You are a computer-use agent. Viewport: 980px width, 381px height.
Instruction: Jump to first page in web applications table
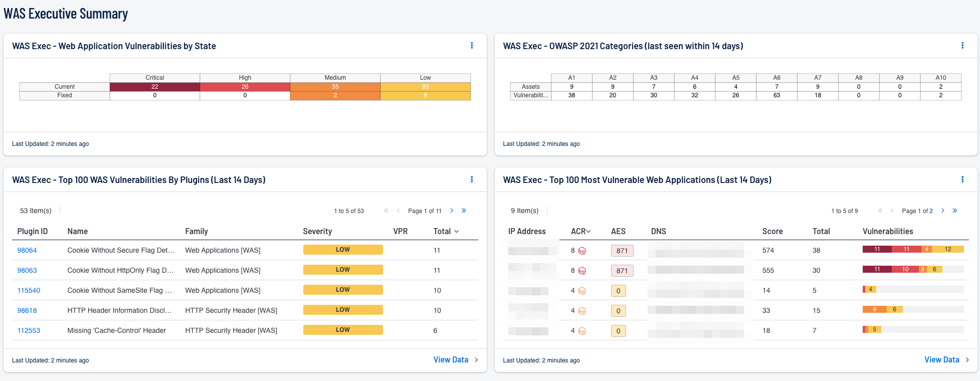click(x=880, y=211)
